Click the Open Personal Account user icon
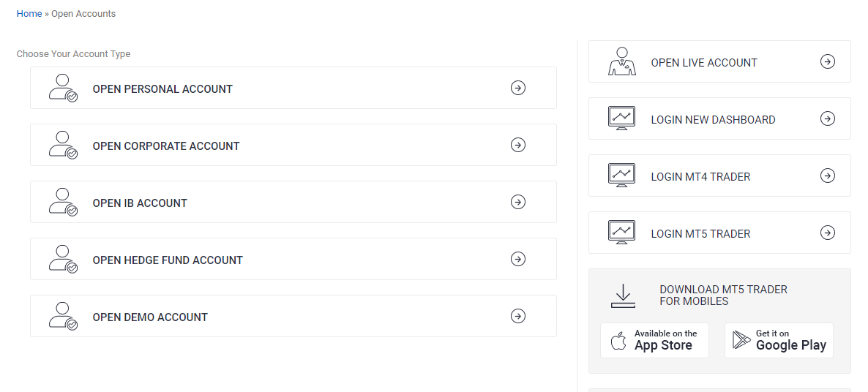This screenshot has width=868, height=392. tap(63, 88)
